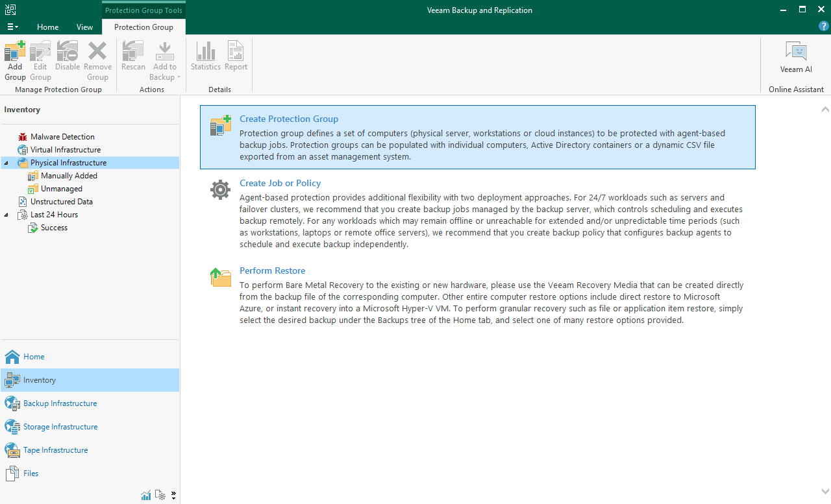The width and height of the screenshot is (831, 504).
Task: Collapse the Physical Infrastructure tree node
Action: (6, 163)
